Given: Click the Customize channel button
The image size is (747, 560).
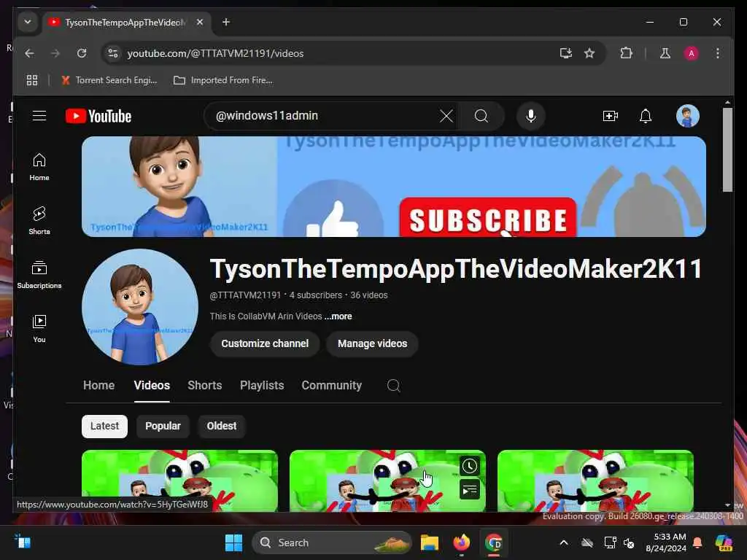Looking at the screenshot, I should (x=265, y=343).
